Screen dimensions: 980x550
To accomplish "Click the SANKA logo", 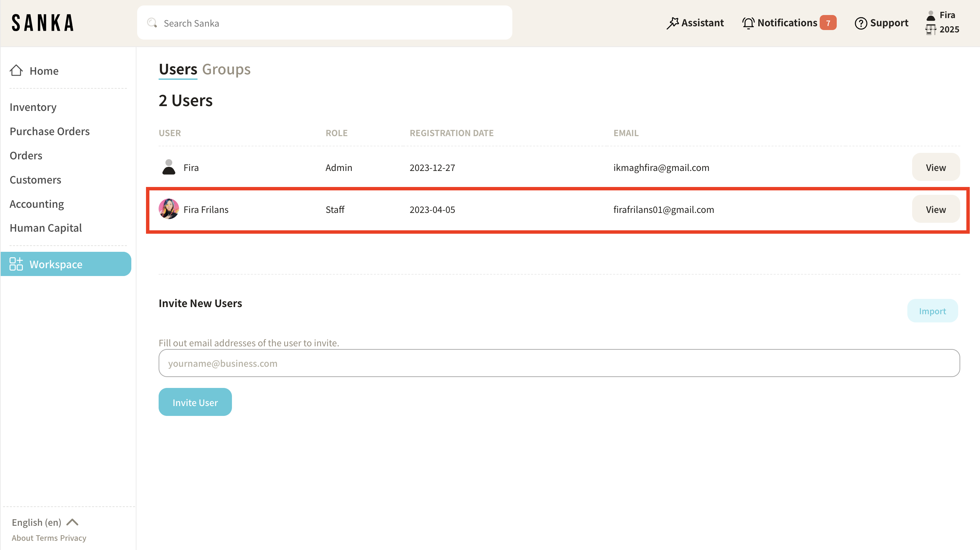I will (43, 23).
